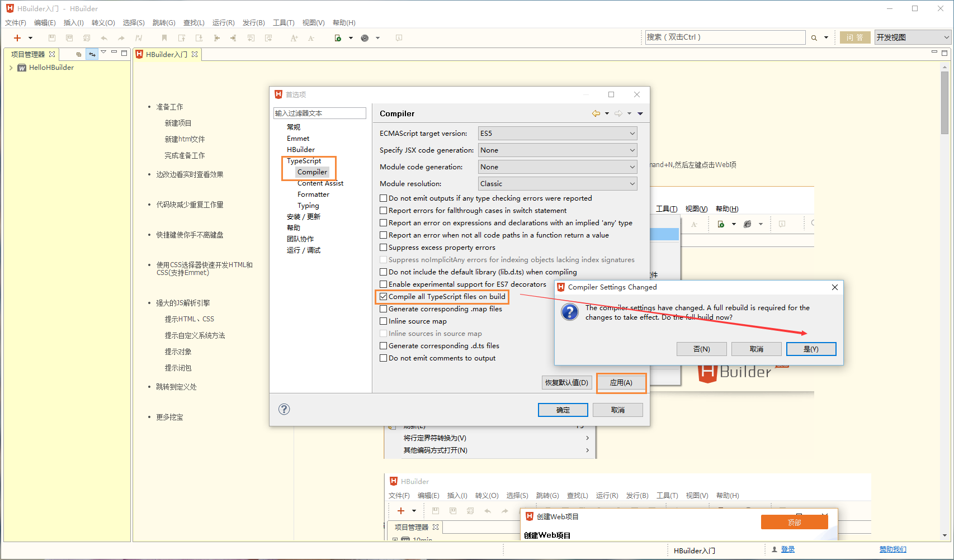
Task: Click the 赞助我们 link in status bar
Action: (893, 549)
